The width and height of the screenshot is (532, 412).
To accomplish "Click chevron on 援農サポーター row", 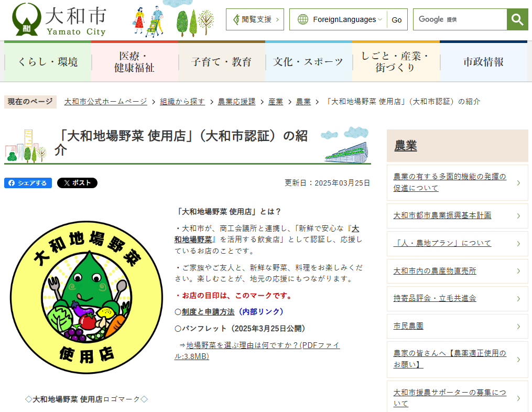I will point(518,398).
